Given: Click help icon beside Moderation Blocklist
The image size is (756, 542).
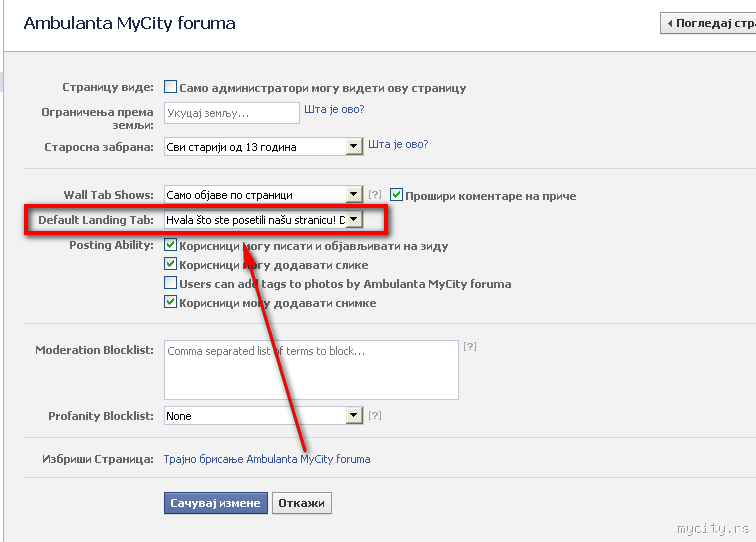Looking at the screenshot, I should [x=469, y=347].
